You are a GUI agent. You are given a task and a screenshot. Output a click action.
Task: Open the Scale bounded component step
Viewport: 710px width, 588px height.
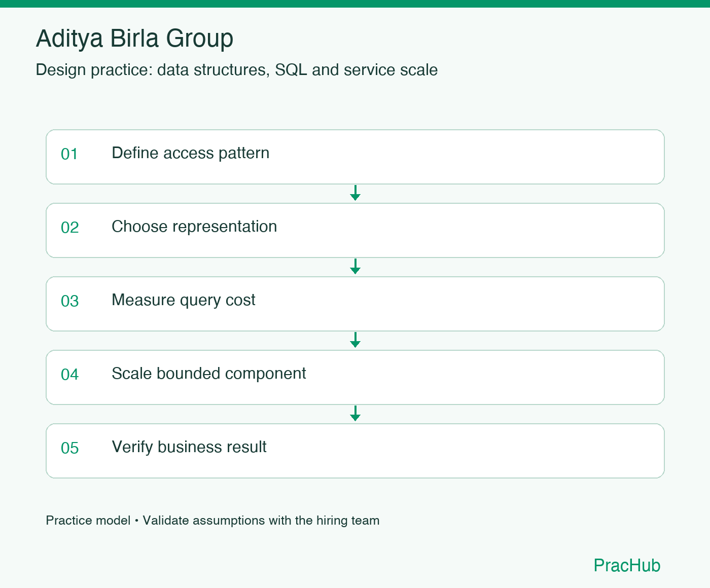[355, 377]
